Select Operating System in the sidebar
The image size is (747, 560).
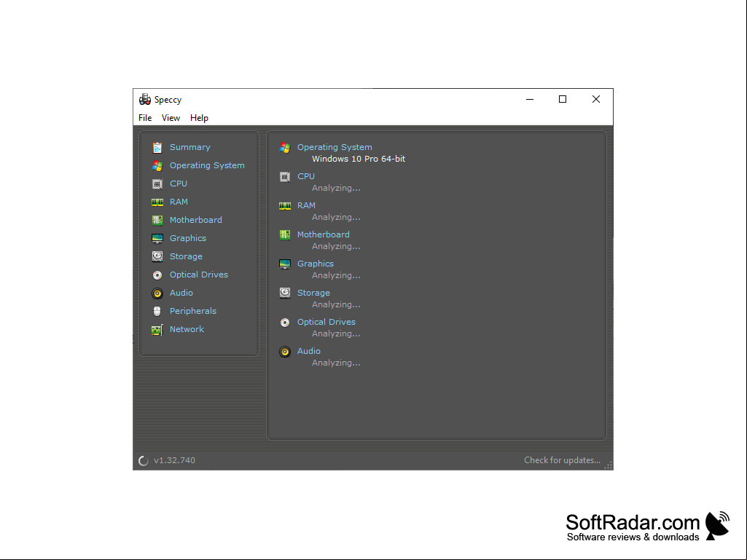207,165
